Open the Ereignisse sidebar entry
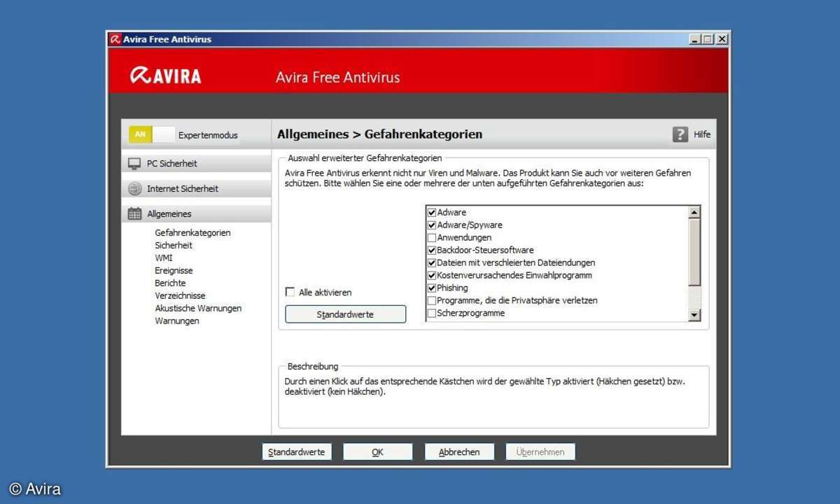The image size is (840, 504). point(174,270)
